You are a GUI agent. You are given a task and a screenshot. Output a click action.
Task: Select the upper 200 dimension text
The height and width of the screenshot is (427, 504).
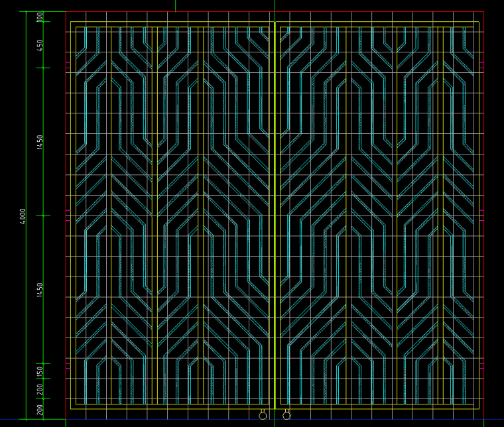pos(40,389)
